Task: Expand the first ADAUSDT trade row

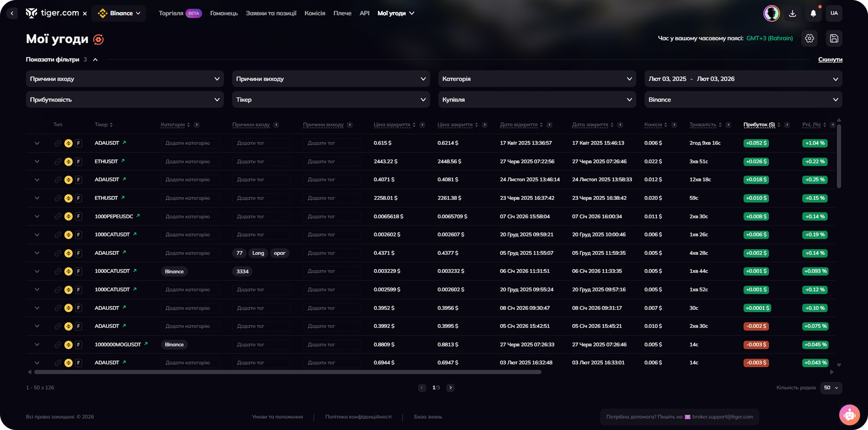Action: 37,143
